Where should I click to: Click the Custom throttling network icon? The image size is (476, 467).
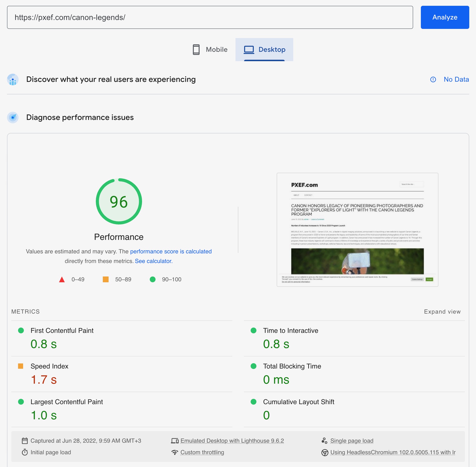pos(175,452)
